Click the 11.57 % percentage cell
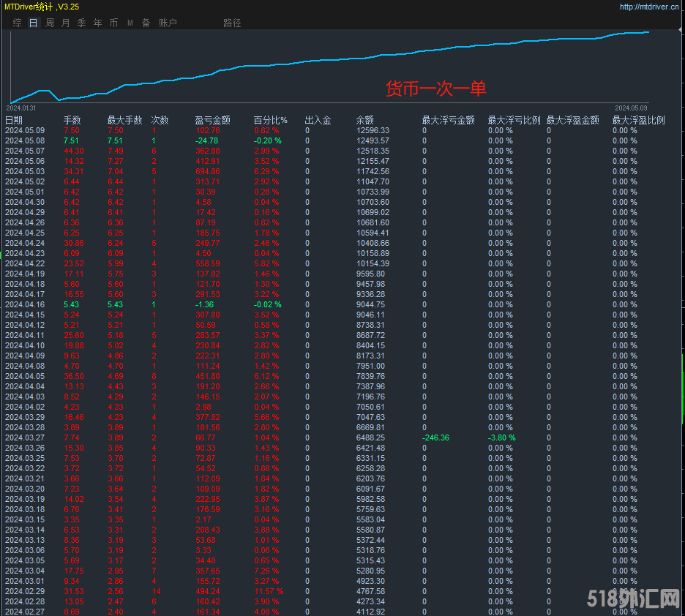685x616 pixels. [269, 592]
